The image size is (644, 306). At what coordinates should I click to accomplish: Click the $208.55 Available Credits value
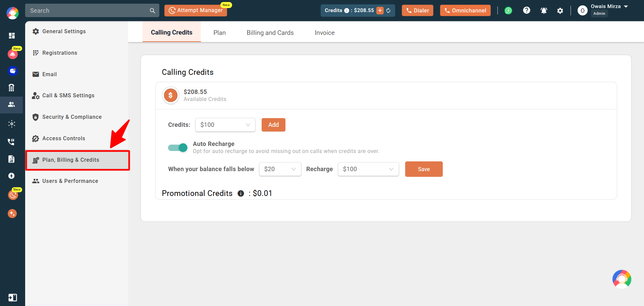195,92
